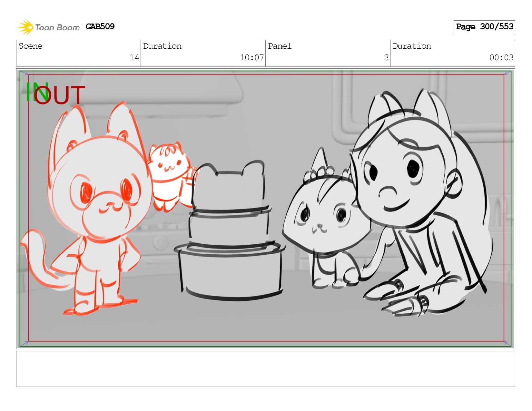Select the Panel label

tap(280, 46)
